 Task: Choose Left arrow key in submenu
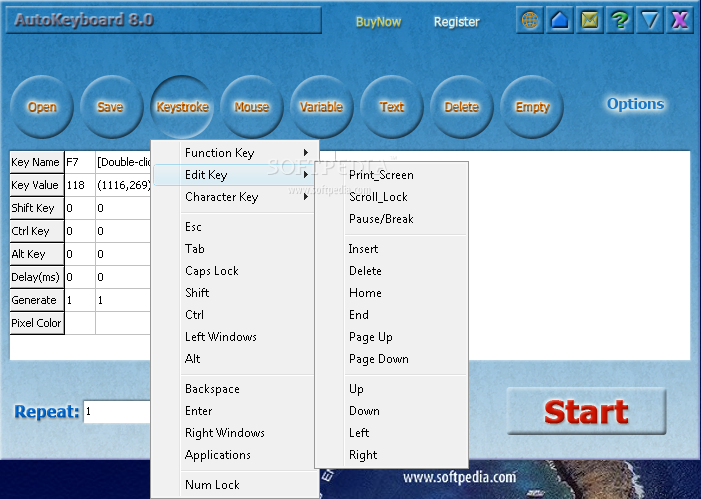pos(392,433)
